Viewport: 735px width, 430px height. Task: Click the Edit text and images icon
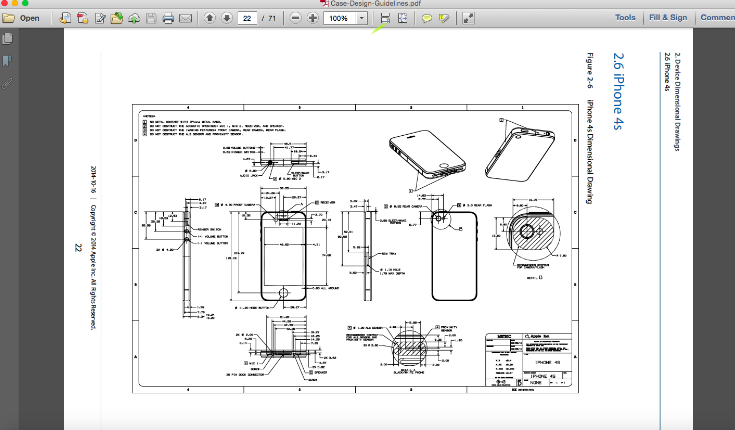[100, 18]
